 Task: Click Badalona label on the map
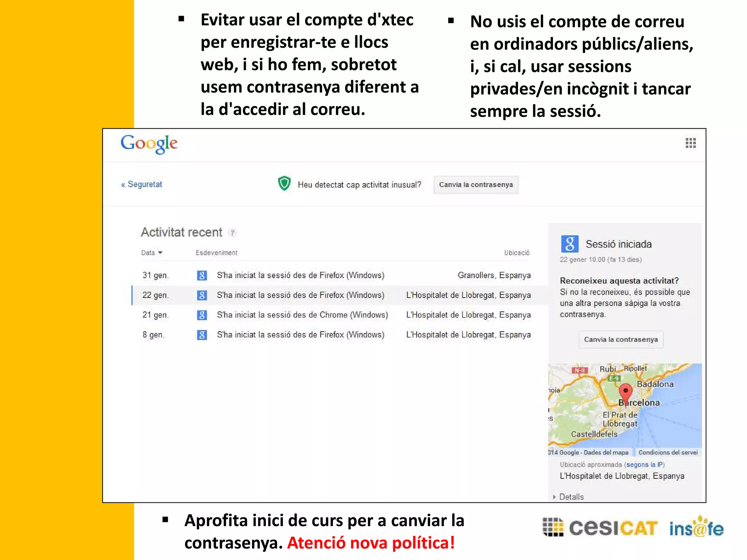(x=655, y=384)
